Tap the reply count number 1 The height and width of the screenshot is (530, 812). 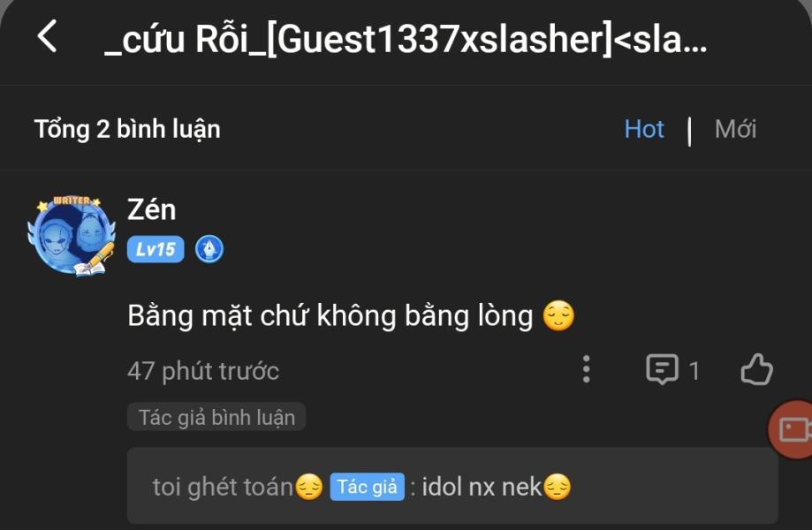pos(694,371)
